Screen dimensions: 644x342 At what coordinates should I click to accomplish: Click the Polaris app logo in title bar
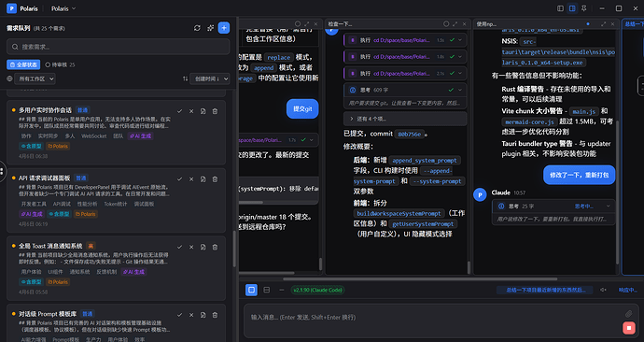click(11, 8)
